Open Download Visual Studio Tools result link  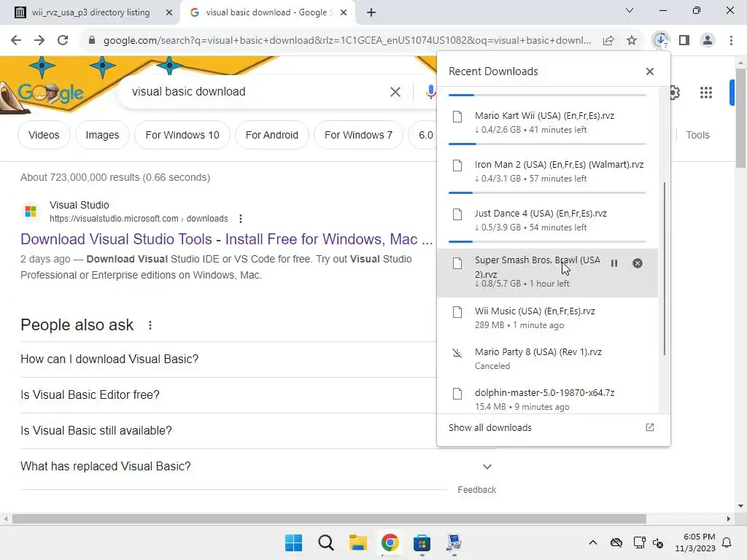(227, 239)
